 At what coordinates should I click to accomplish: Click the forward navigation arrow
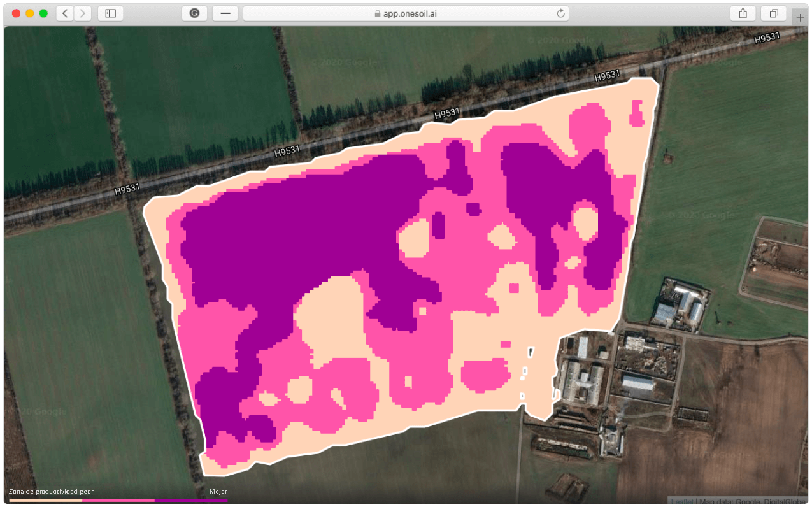point(83,13)
